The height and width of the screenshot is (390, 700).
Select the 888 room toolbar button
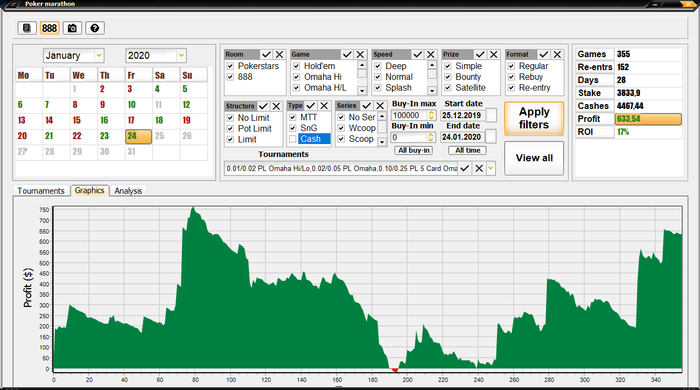click(x=49, y=28)
